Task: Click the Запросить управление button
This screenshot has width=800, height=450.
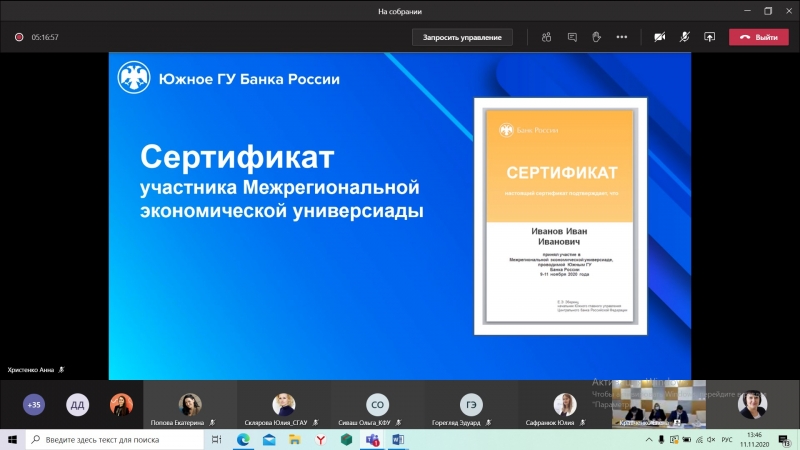Action: pos(462,37)
